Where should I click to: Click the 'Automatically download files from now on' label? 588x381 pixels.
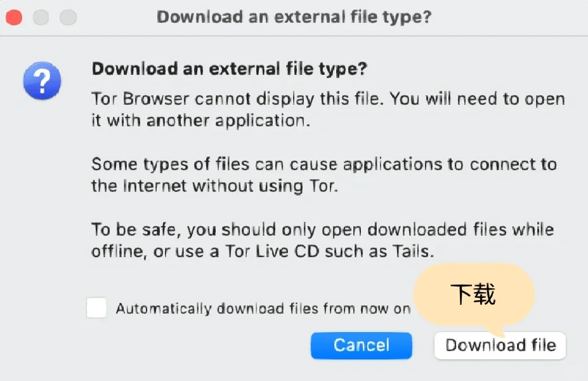(x=263, y=309)
